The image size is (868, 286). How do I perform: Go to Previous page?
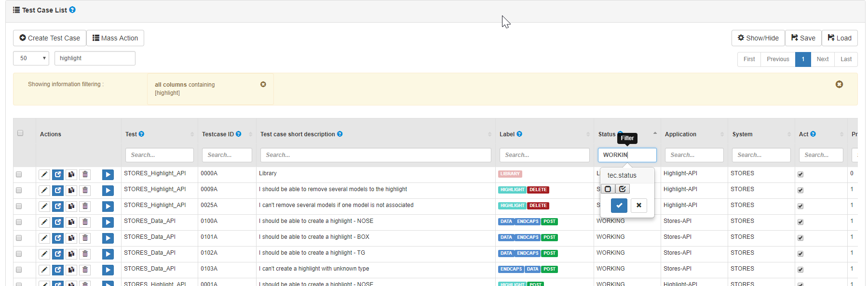[x=778, y=59]
